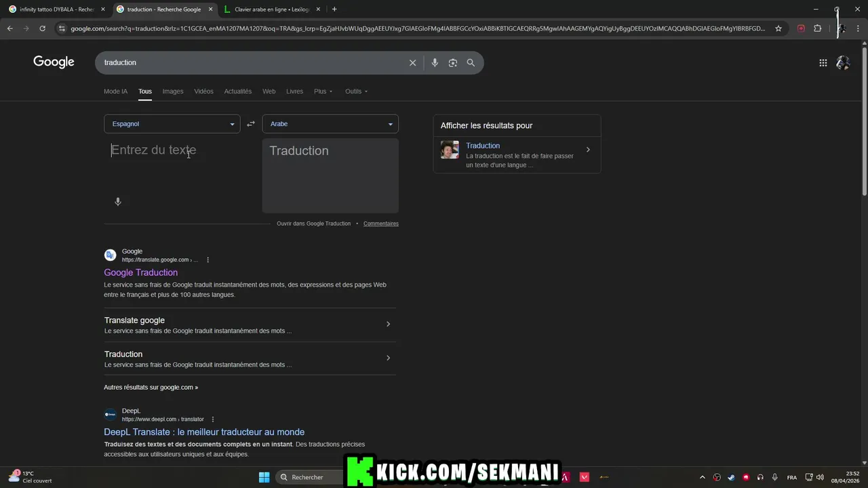Open the Google Traduction result link

[x=140, y=272]
